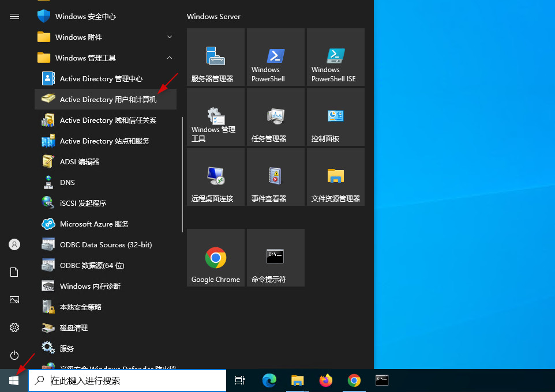This screenshot has width=555, height=392.
Task: Open Command Prompt from the taskbar
Action: click(382, 380)
